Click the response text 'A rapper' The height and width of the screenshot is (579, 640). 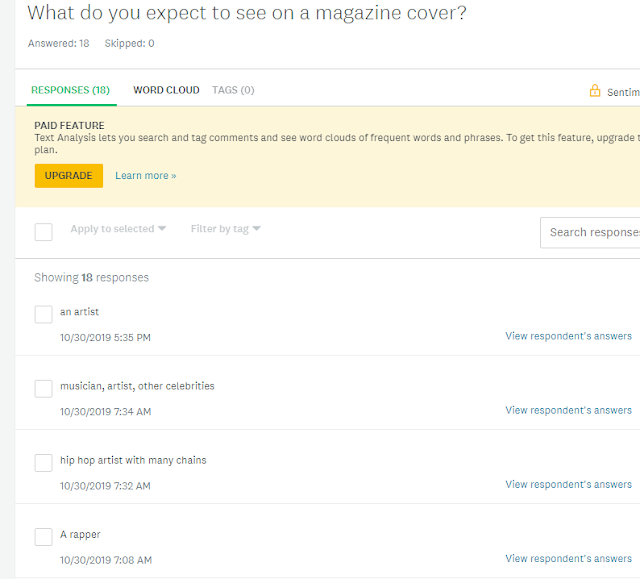click(x=80, y=535)
